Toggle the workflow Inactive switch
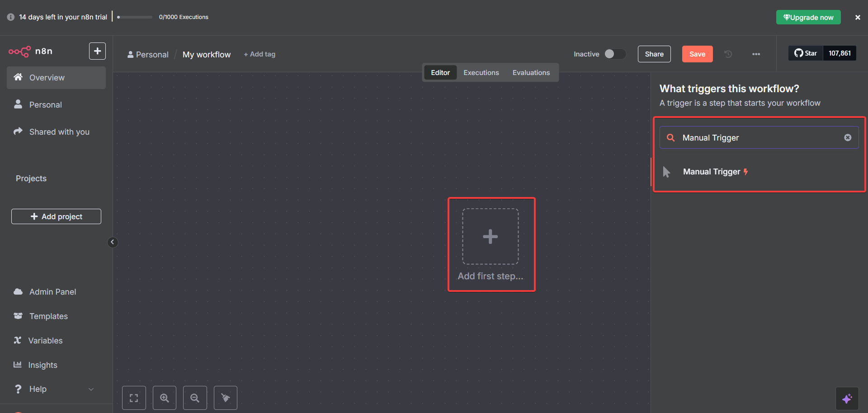 pos(614,54)
